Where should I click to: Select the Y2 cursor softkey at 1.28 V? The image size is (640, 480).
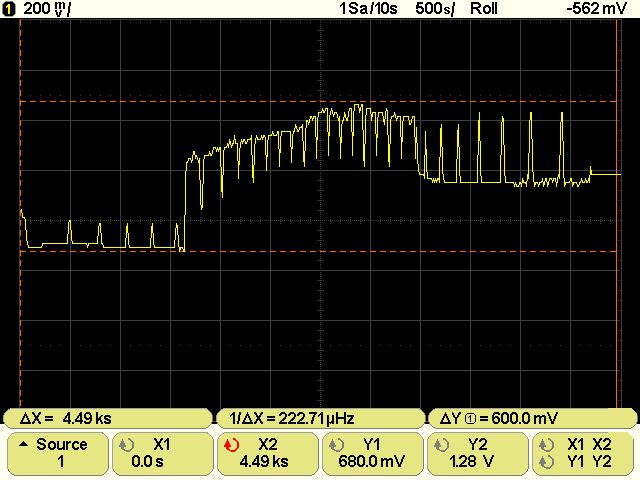pyautogui.click(x=478, y=453)
